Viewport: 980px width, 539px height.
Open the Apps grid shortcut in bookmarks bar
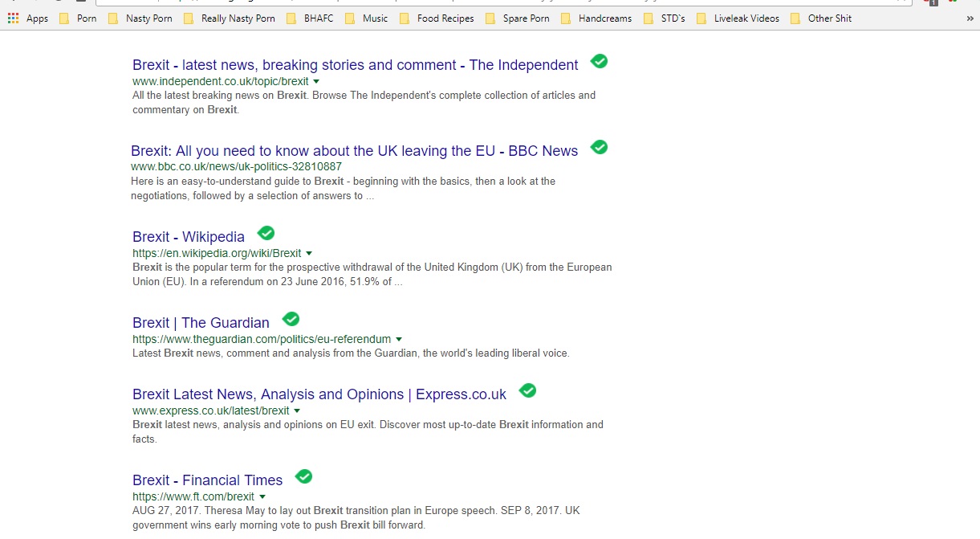[28, 18]
